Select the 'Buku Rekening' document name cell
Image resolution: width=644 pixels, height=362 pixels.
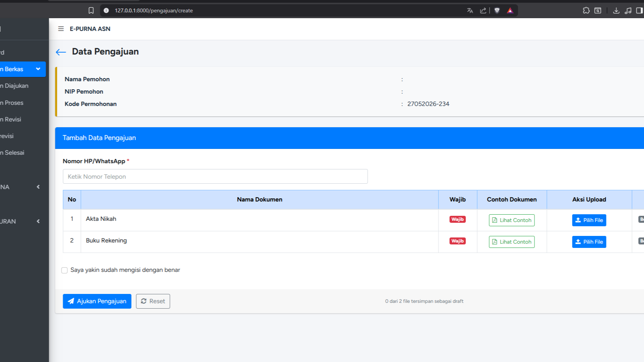[x=260, y=242]
